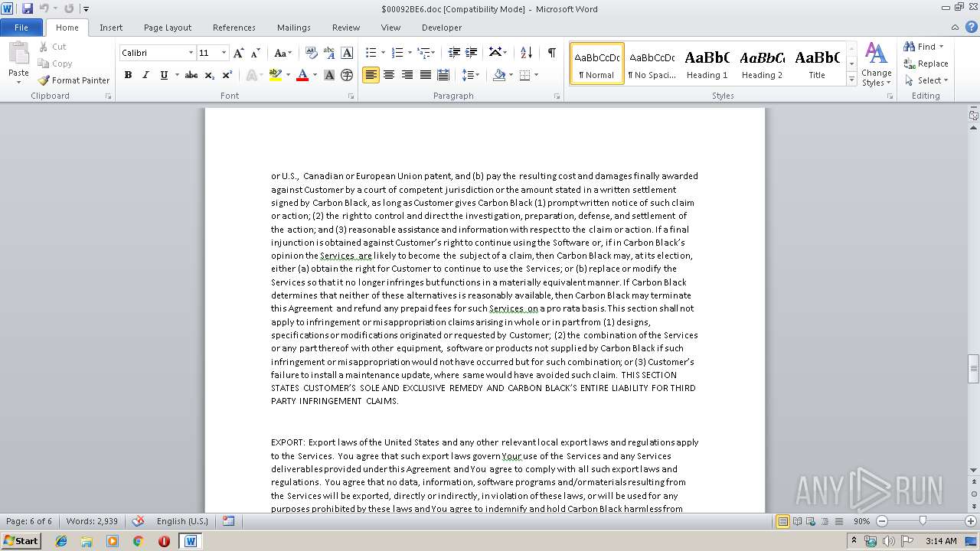Open the Change Case dropdown
Viewport: 980px width, 551px height.
click(x=282, y=53)
